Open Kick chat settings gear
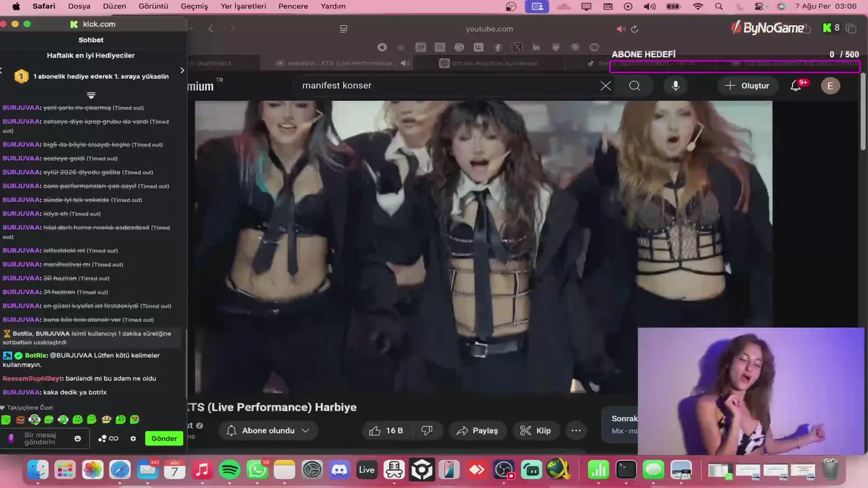The width and height of the screenshot is (868, 488). [133, 439]
